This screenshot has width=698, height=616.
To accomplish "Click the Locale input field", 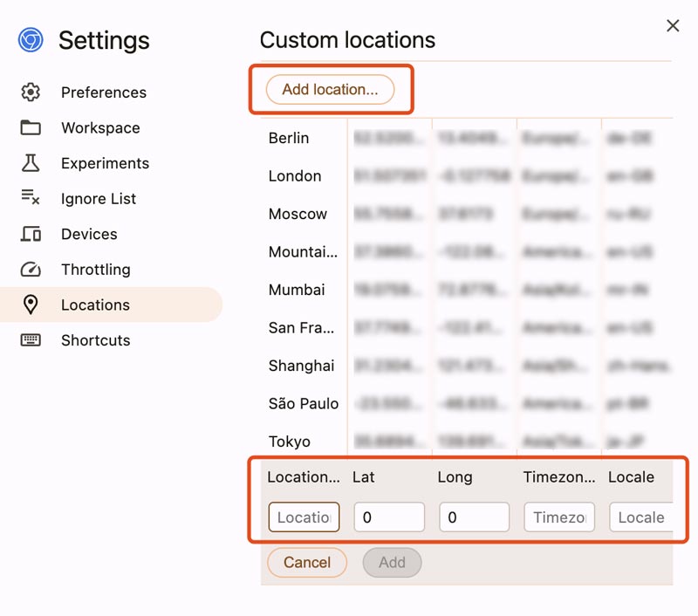I will (x=641, y=517).
